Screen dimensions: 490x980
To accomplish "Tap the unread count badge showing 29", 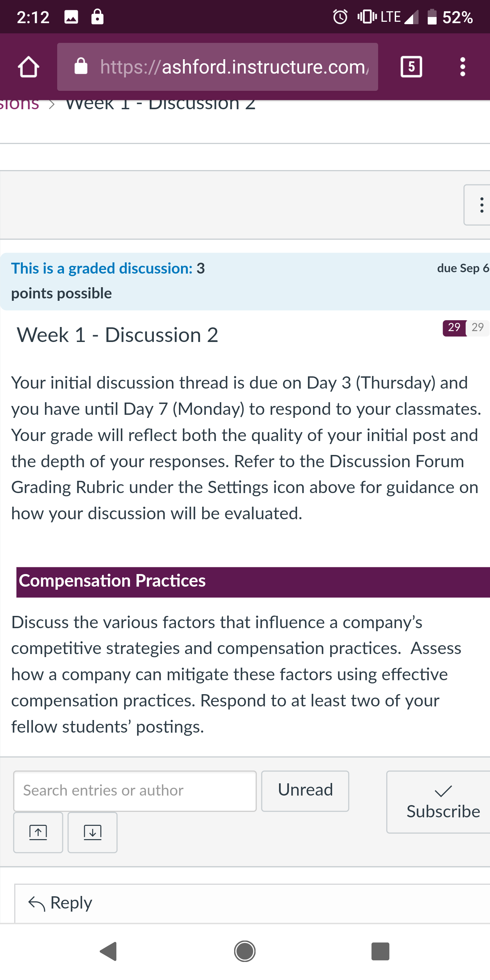I will [x=454, y=328].
